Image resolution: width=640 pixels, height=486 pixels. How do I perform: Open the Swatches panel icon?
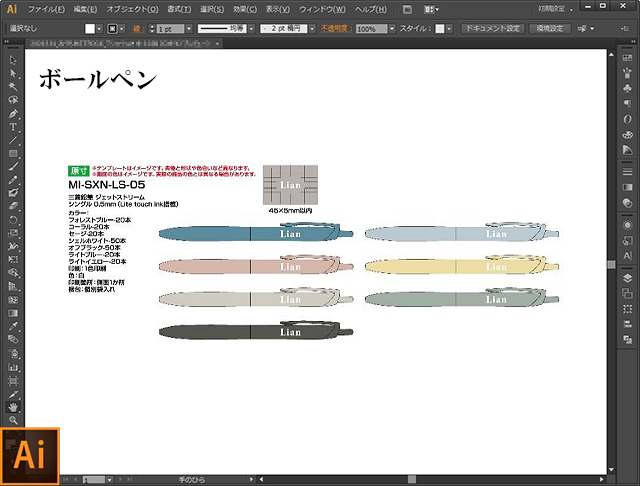point(627,58)
